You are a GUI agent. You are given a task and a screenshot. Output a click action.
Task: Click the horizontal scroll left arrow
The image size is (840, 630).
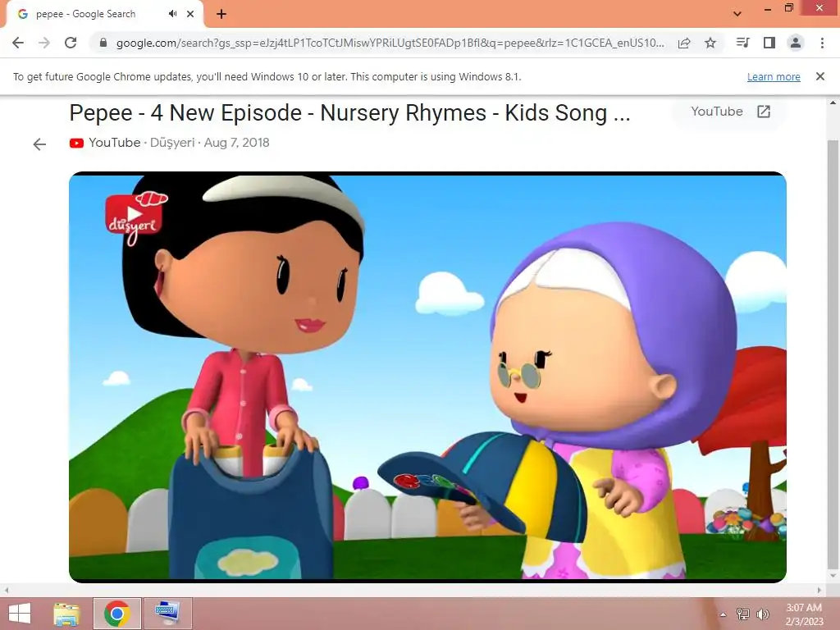[7, 591]
